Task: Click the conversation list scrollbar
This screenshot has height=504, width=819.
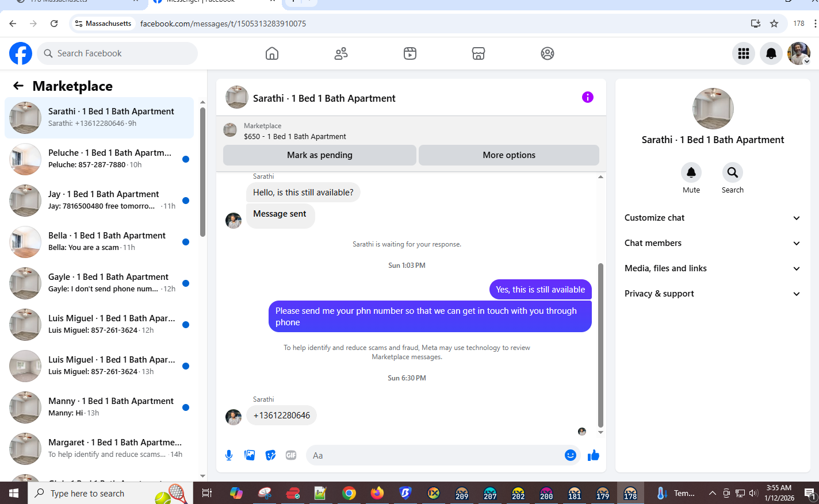Action: [202, 171]
